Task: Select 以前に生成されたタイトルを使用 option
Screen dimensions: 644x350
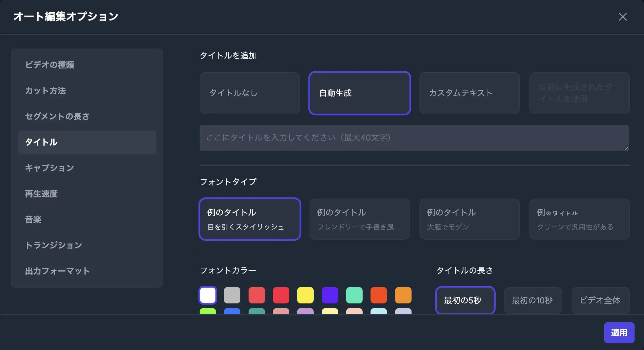Action: pyautogui.click(x=579, y=93)
